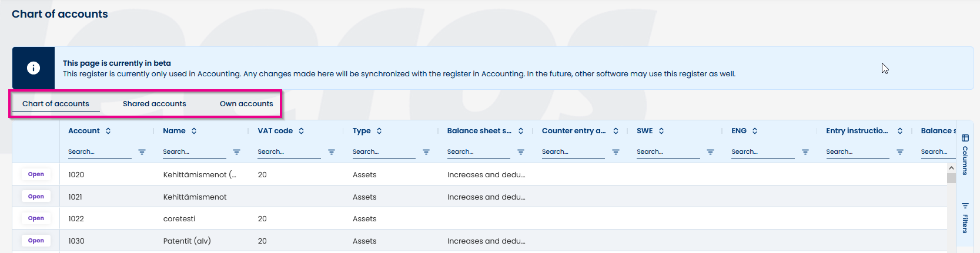This screenshot has width=980, height=253.
Task: Open the Columns side panel
Action: [965, 154]
